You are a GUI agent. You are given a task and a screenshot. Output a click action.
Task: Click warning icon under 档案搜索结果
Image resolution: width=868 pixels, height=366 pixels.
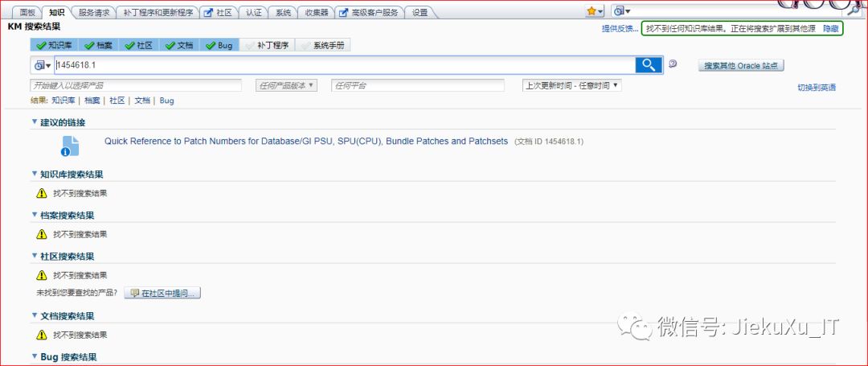(x=42, y=234)
